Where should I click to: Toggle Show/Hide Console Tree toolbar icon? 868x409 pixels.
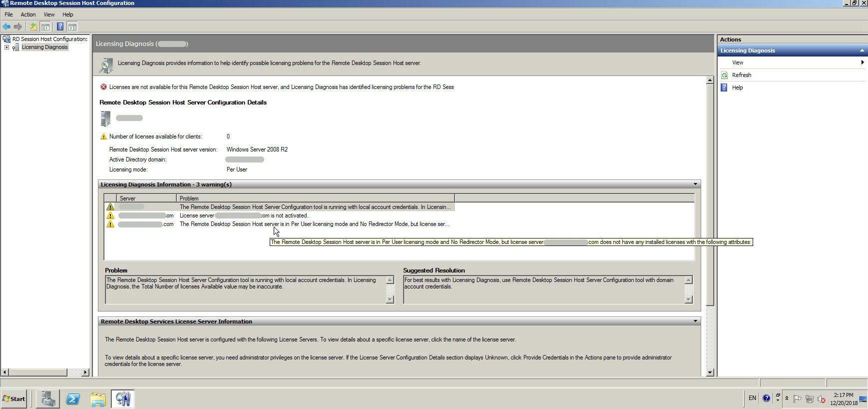[45, 26]
